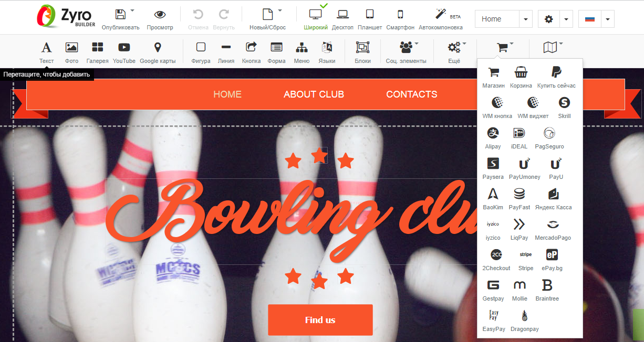This screenshot has height=342, width=644.
Task: Add the PagSeguro payment element
Action: [x=549, y=138]
